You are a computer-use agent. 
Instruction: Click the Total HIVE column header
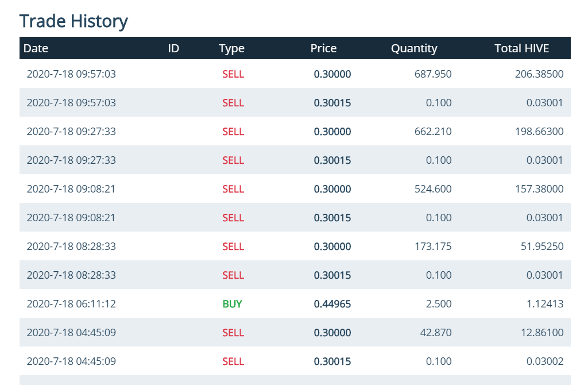(521, 48)
